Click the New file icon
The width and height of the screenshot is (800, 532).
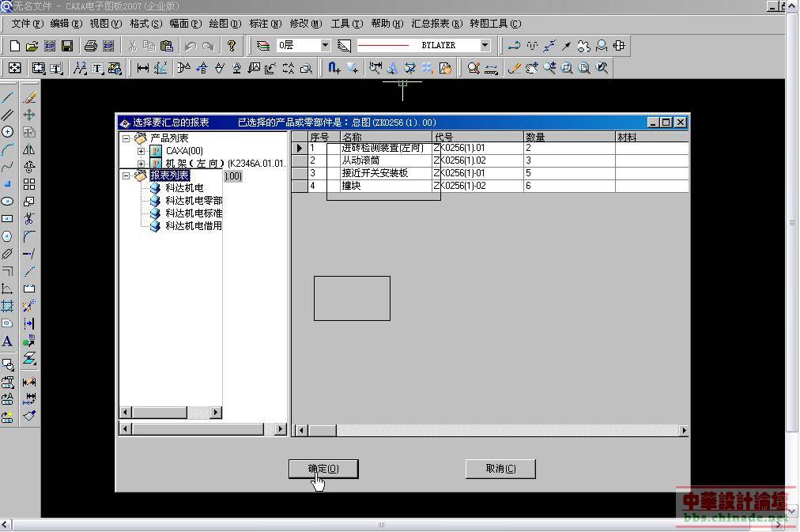coord(14,46)
